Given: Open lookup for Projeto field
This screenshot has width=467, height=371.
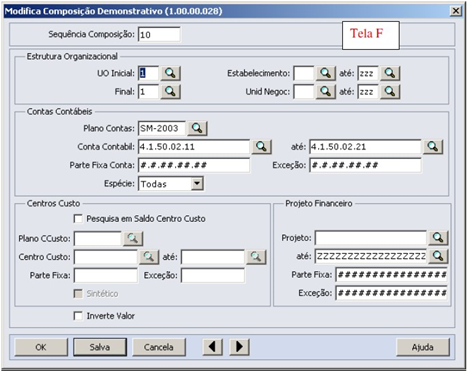Looking at the screenshot, I should [438, 238].
